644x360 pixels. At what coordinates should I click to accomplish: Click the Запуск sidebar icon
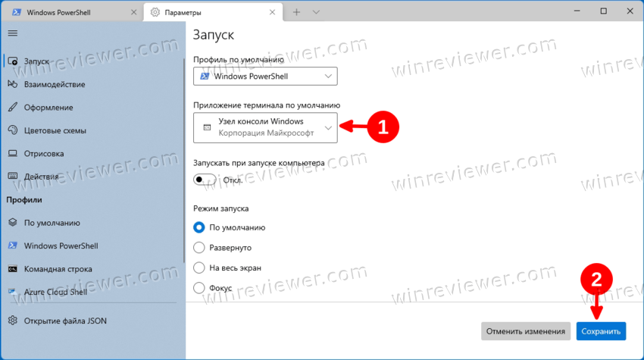click(13, 61)
